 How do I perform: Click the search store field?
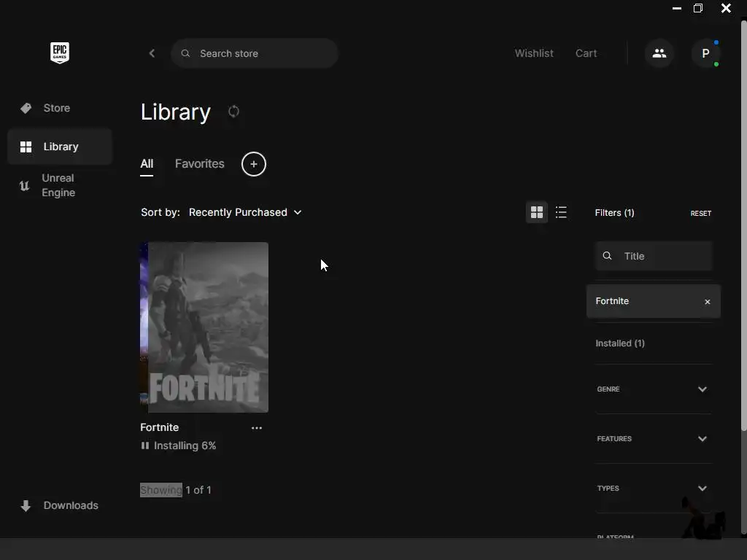point(255,53)
